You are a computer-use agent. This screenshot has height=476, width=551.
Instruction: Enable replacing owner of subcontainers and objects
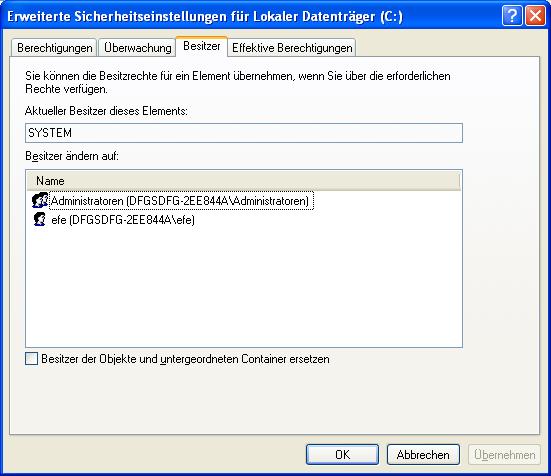[x=31, y=359]
